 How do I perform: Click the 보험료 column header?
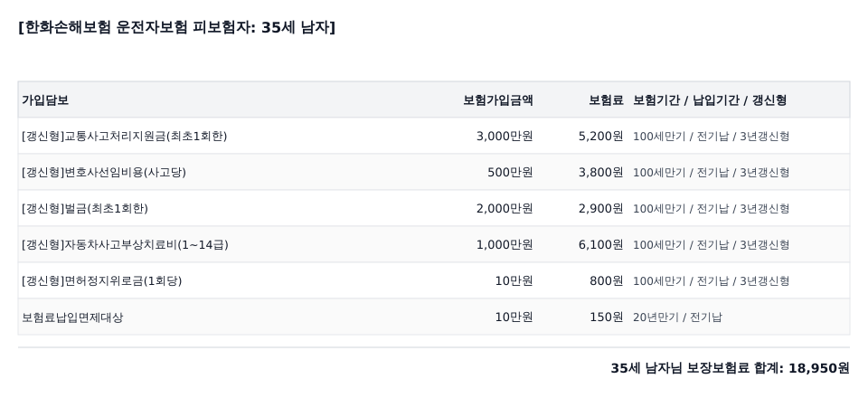pyautogui.click(x=606, y=100)
